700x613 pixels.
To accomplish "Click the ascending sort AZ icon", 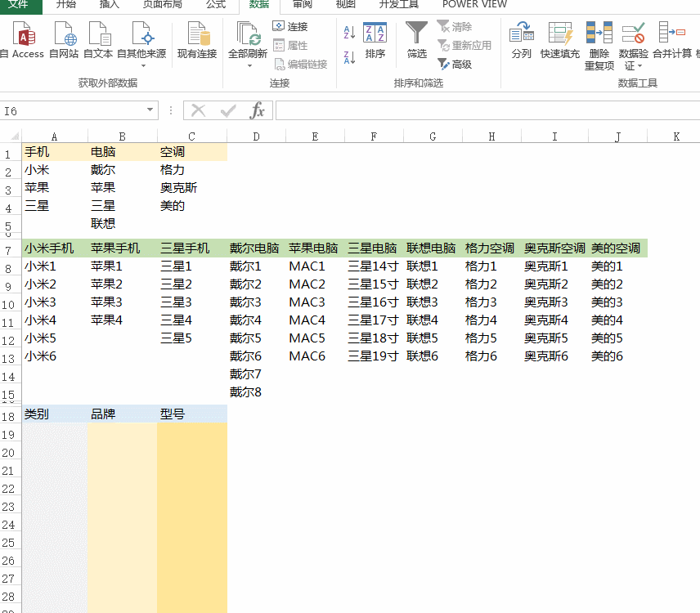I will click(348, 33).
